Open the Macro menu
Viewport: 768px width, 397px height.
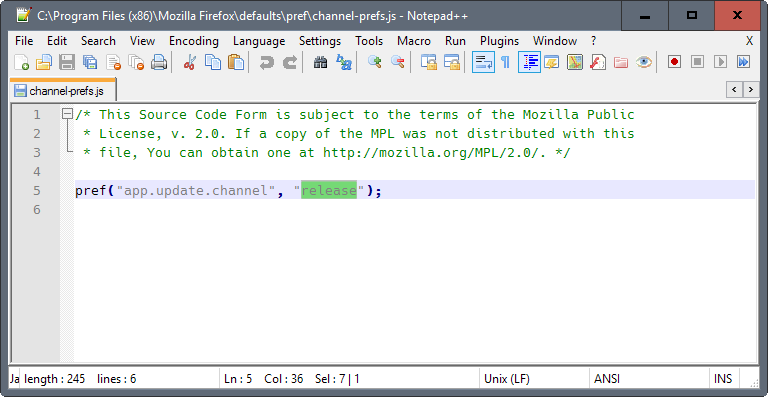tap(414, 41)
